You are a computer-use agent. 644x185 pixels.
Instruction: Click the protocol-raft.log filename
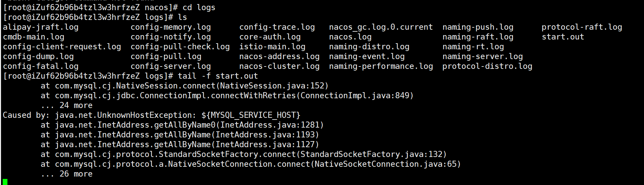582,27
